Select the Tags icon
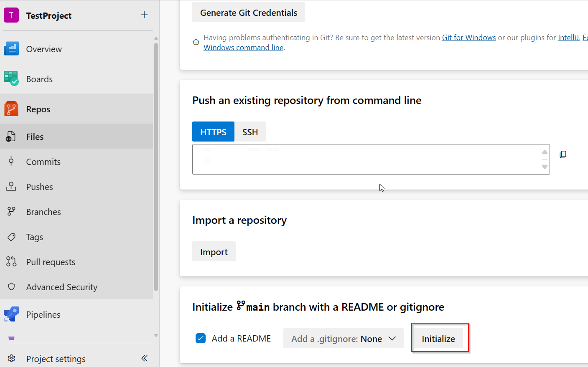The image size is (588, 367). [x=11, y=237]
